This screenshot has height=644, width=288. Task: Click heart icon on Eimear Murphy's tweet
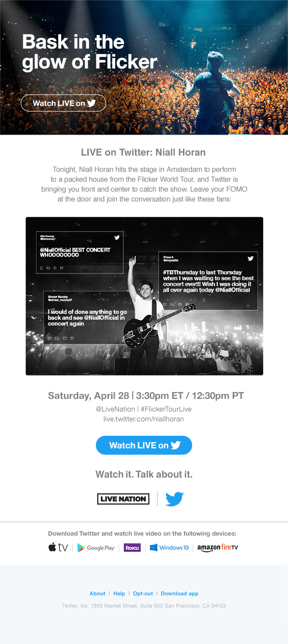point(64,338)
